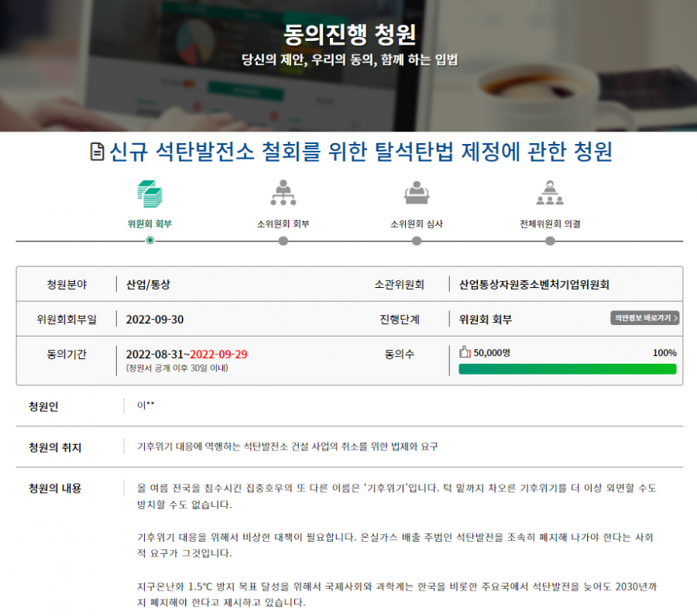This screenshot has height=616, width=697.
Task: Click the 산업/통상 petition category value
Action: 148,285
